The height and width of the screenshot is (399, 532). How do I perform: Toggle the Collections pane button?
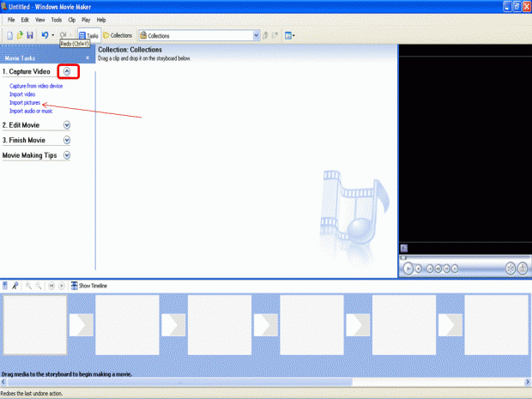118,35
